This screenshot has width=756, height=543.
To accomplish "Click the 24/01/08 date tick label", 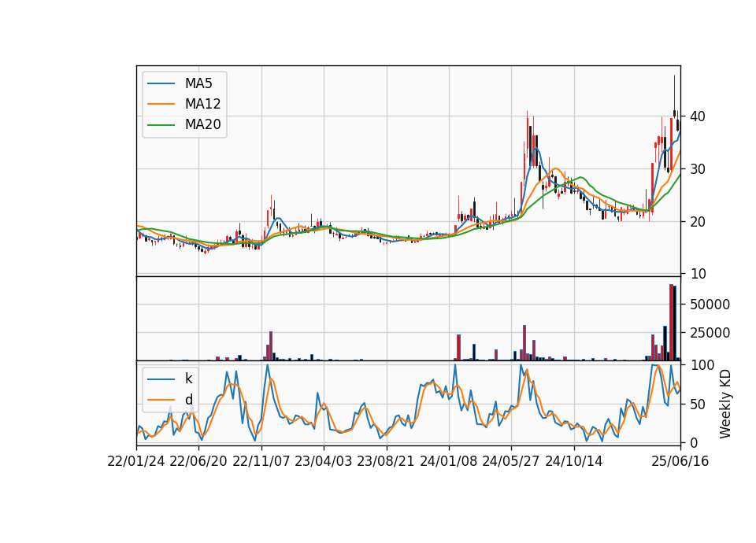I will click(x=448, y=461).
